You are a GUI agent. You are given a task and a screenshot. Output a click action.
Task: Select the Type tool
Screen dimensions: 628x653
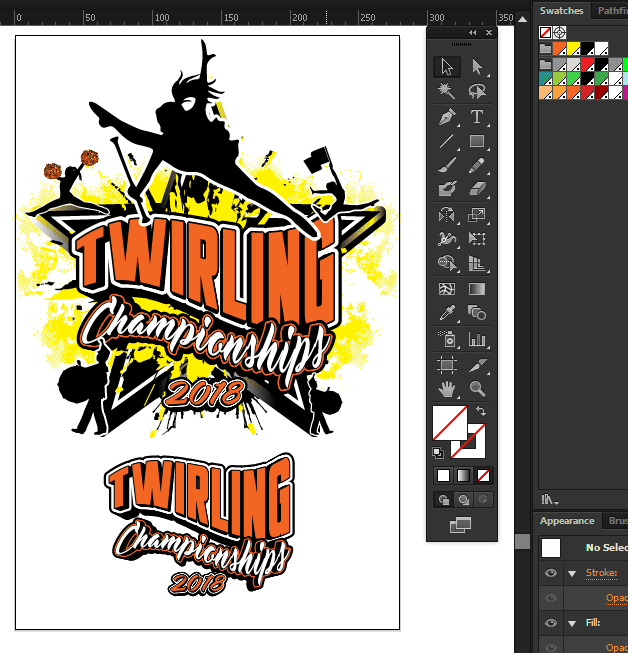coord(477,116)
